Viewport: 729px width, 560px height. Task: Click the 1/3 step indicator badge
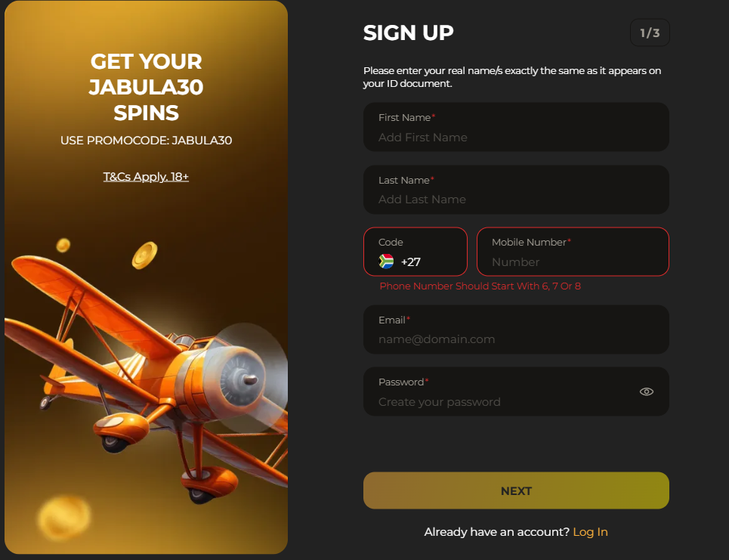pyautogui.click(x=650, y=32)
